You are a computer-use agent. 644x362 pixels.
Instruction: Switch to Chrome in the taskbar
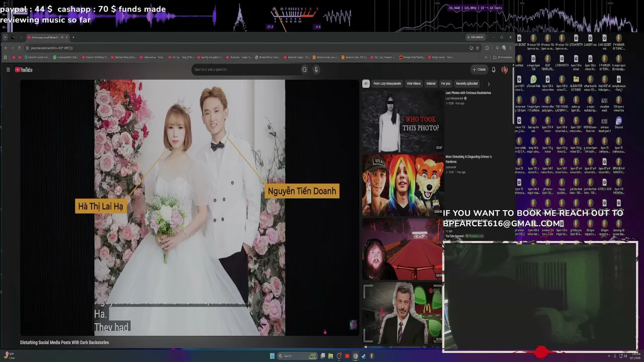[356, 356]
